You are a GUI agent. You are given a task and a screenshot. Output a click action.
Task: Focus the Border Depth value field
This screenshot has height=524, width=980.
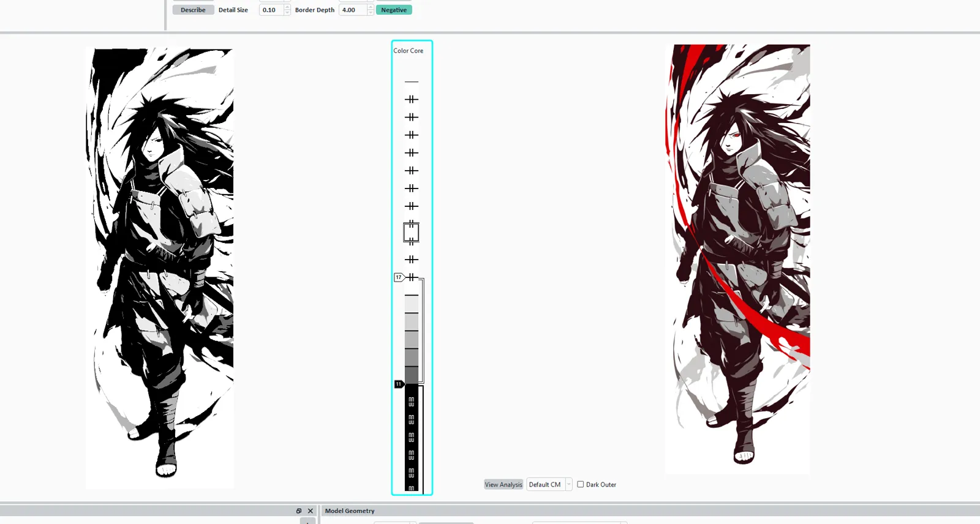353,10
